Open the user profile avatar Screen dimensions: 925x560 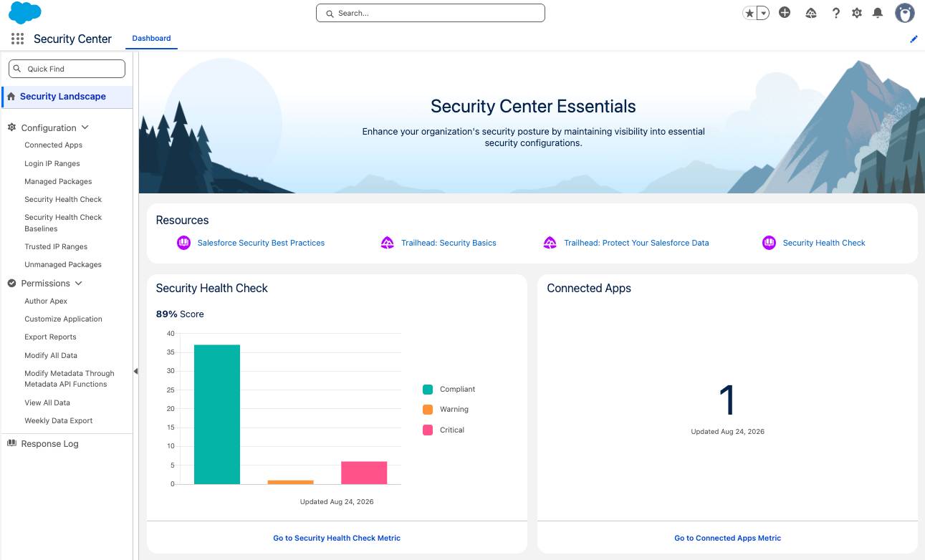(905, 13)
